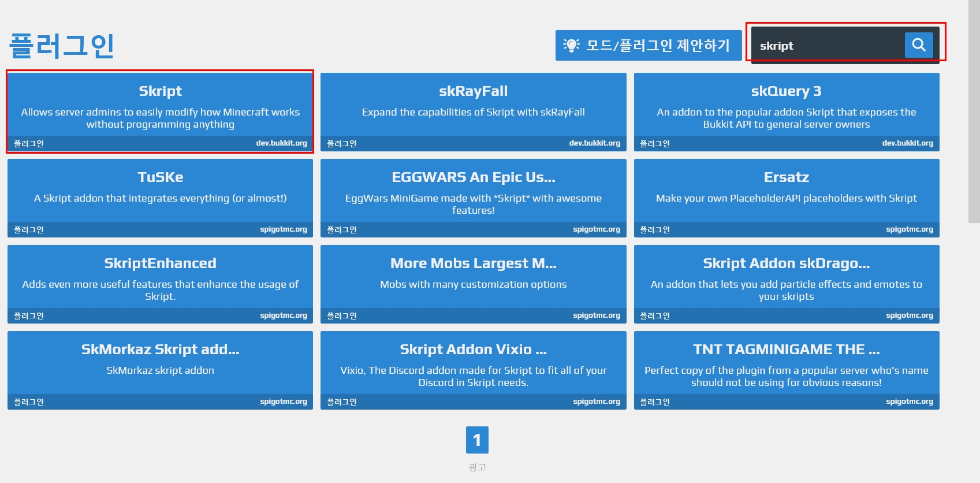Click spigotmc.org label on SkMorkaz card
The image size is (980, 483).
[x=284, y=402]
